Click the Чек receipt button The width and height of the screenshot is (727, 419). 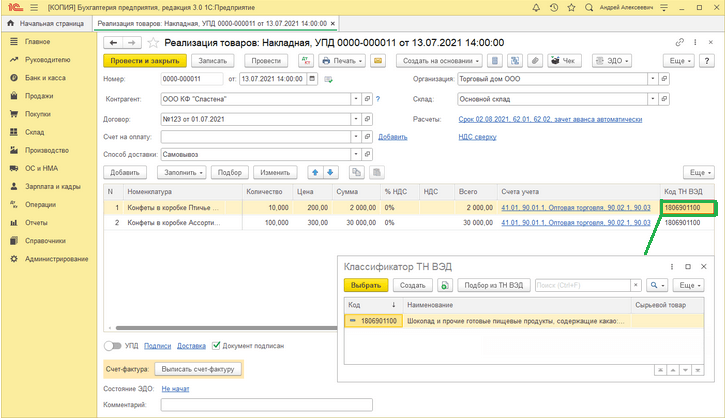[566, 61]
